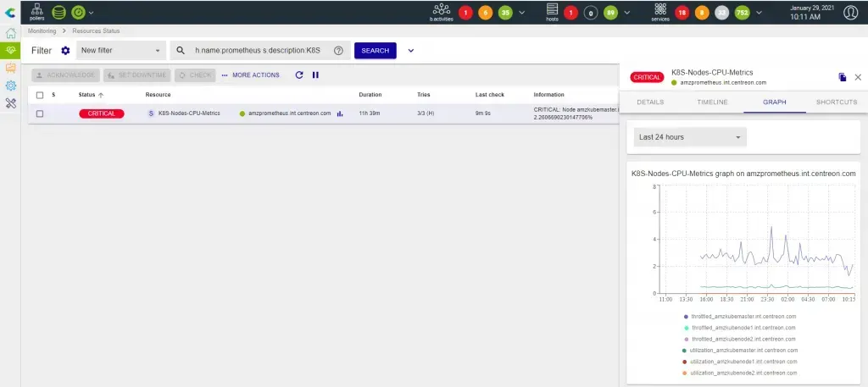Click green b.activities counter showing 35
868x387 pixels.
point(505,13)
